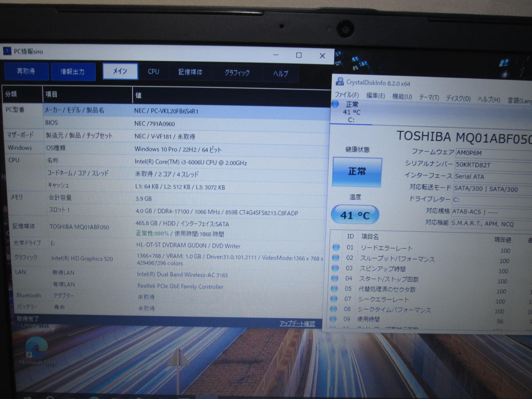
Task: Open the 記憶媒体 tab
Action: pyautogui.click(x=190, y=72)
